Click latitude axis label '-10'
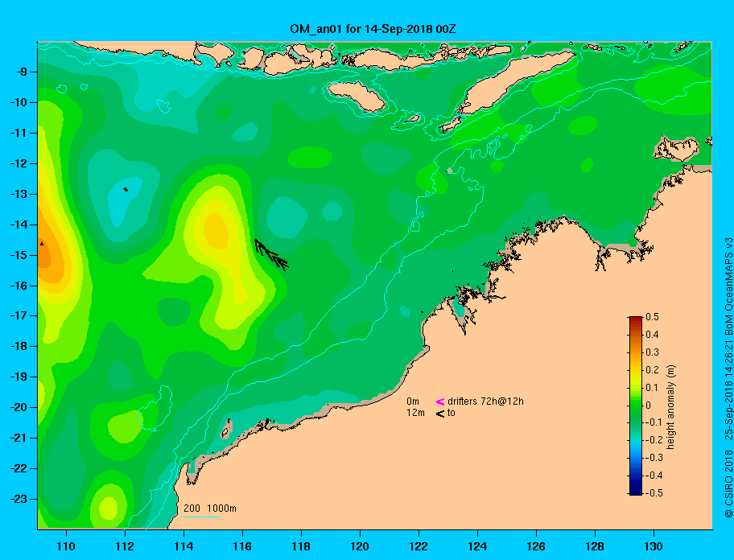Image resolution: width=734 pixels, height=560 pixels. click(19, 102)
